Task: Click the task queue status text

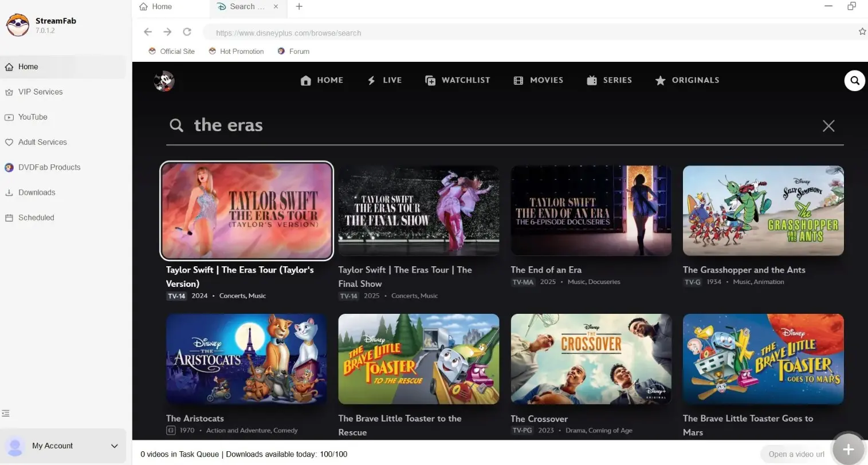Action: point(244,454)
